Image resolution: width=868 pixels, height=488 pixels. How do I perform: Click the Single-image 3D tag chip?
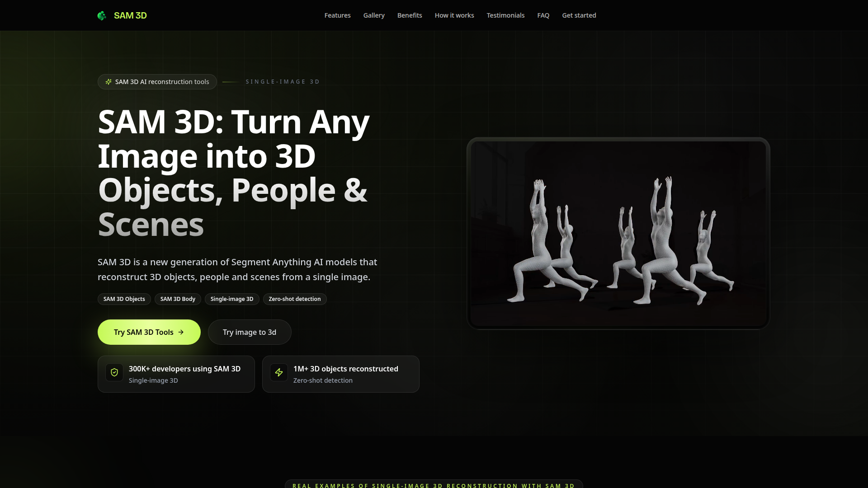[232, 299]
